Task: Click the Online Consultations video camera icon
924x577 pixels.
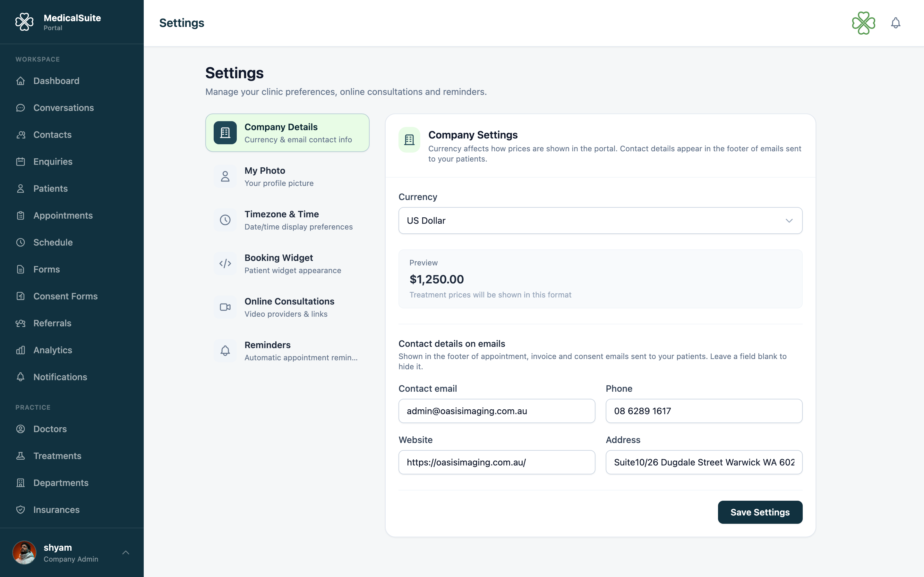Action: [x=225, y=307]
